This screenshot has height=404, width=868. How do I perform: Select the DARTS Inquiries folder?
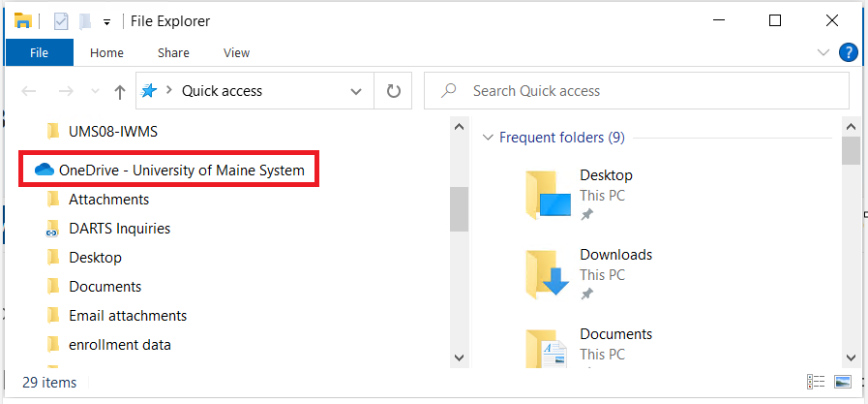click(120, 229)
